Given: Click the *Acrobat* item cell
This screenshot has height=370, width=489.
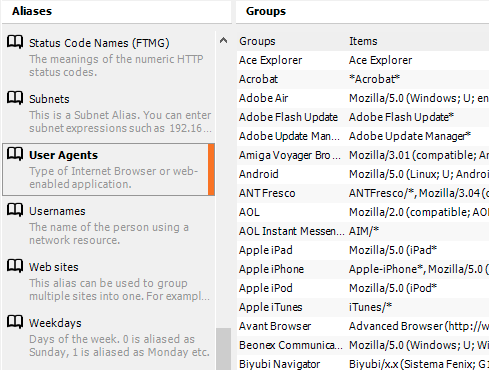Looking at the screenshot, I should coord(374,79).
